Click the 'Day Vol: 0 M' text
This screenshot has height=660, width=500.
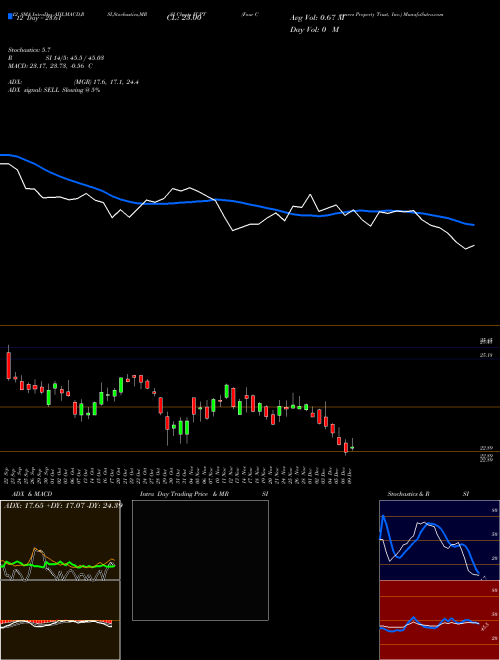(314, 29)
